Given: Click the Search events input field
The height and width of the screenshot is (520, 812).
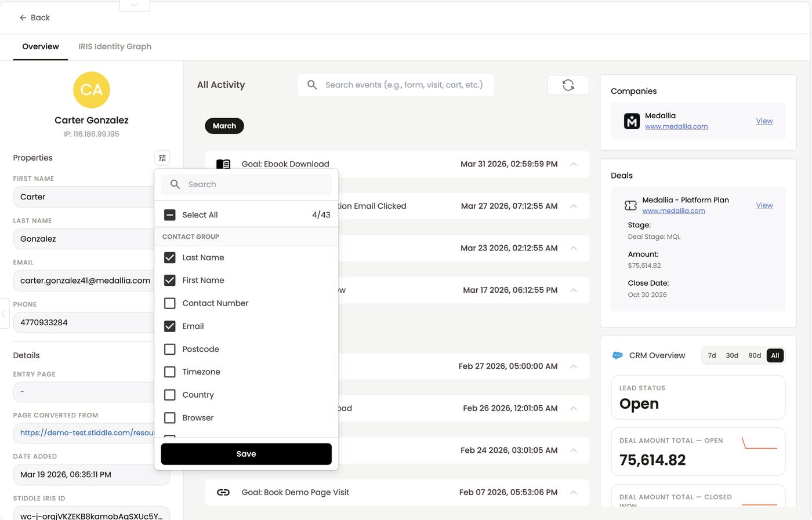Looking at the screenshot, I should pyautogui.click(x=396, y=85).
